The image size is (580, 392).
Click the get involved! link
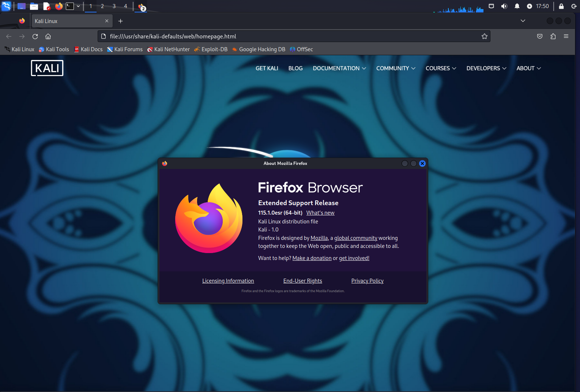(354, 258)
